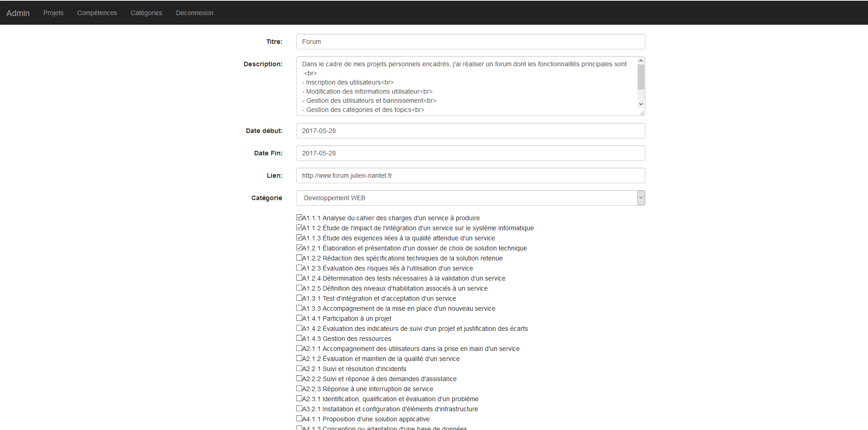Uncheck A1.1.3 Étude des exigences checkbox
This screenshot has height=430, width=868.
(x=299, y=238)
